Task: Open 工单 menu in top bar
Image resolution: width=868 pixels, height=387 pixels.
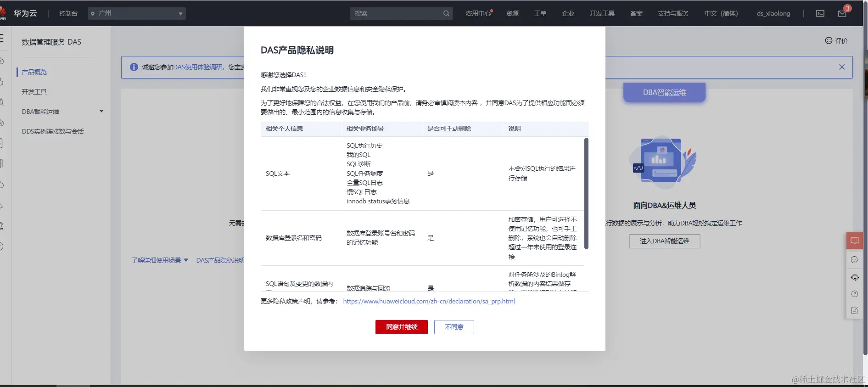Action: 540,13
